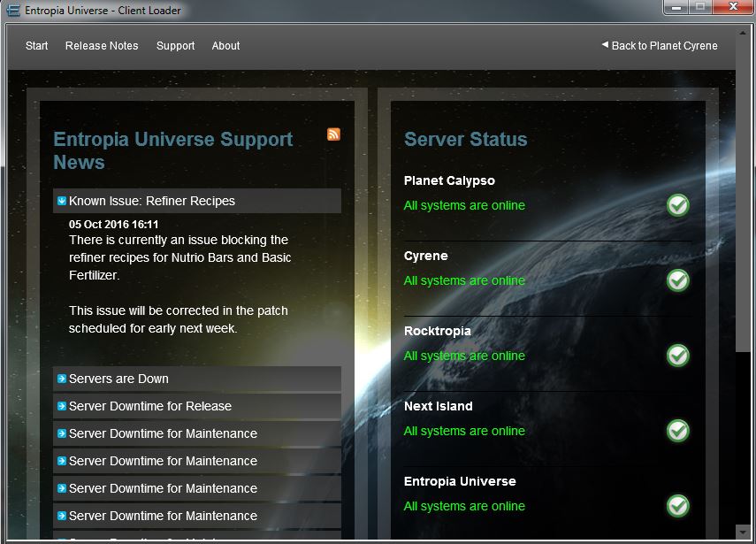The image size is (756, 544).
Task: Open the Start menu item
Action: coord(36,46)
